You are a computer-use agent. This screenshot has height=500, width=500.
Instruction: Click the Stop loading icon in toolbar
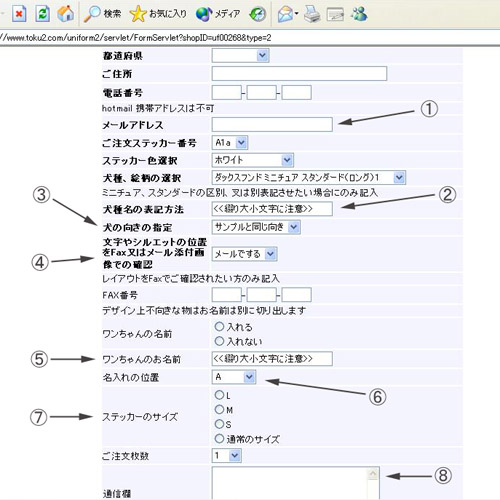tap(19, 14)
